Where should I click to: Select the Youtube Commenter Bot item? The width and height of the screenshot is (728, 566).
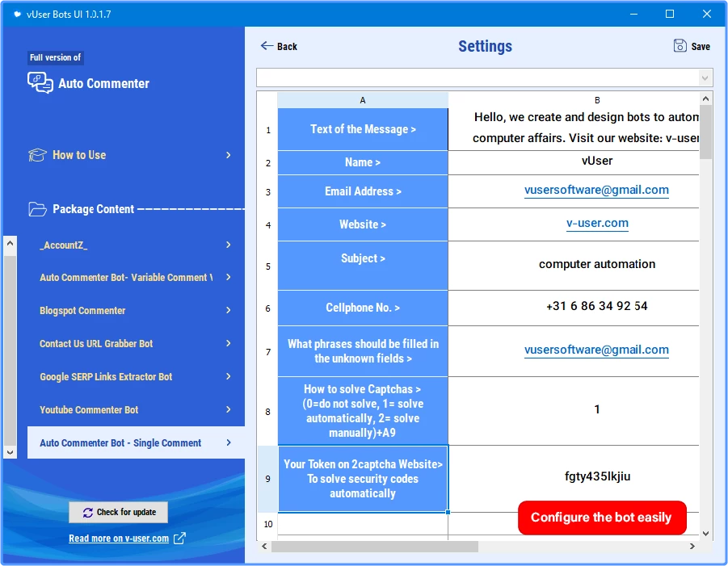(x=136, y=409)
